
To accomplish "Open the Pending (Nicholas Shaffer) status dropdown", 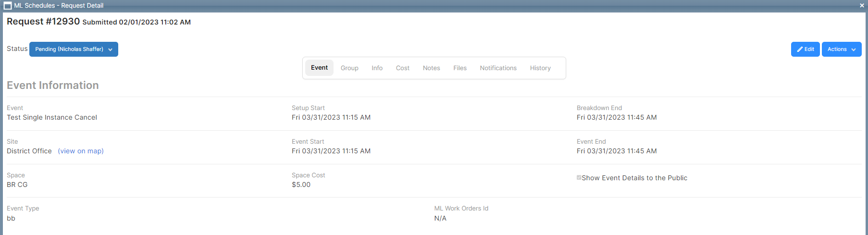I will [74, 49].
